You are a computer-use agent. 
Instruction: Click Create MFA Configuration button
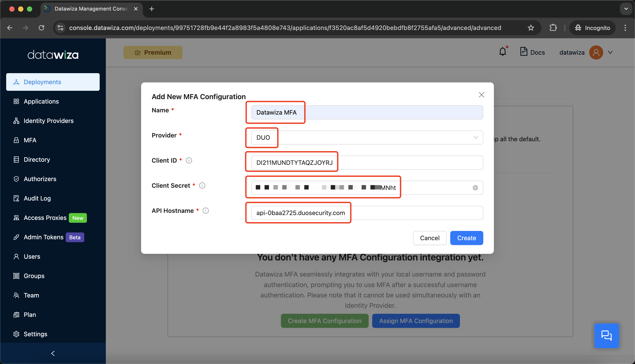[x=324, y=321]
